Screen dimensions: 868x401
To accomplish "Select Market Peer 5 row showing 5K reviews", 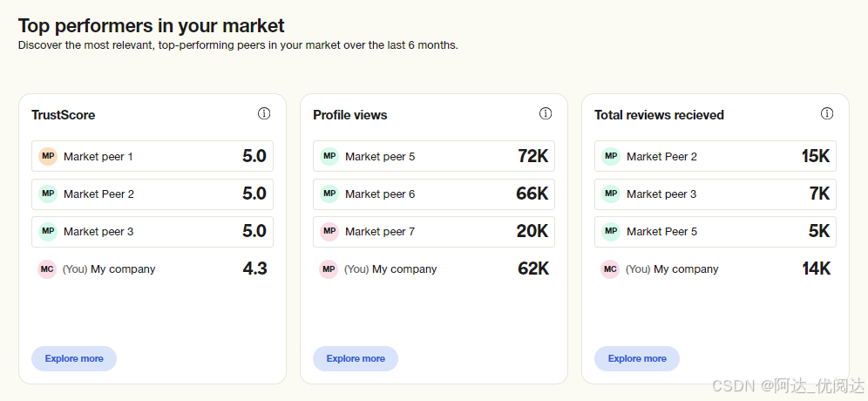I will [x=715, y=232].
